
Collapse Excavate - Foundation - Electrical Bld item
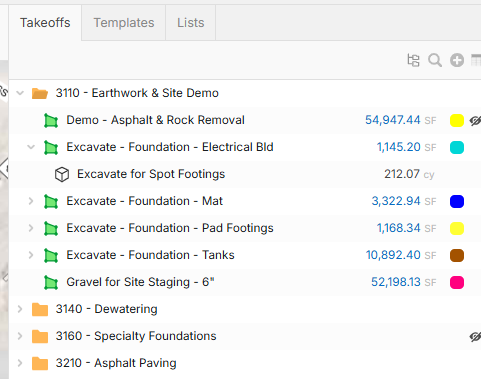(x=31, y=147)
